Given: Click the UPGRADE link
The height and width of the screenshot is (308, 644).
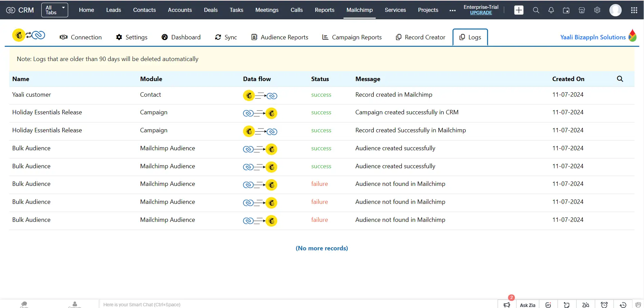Looking at the screenshot, I should (x=481, y=13).
